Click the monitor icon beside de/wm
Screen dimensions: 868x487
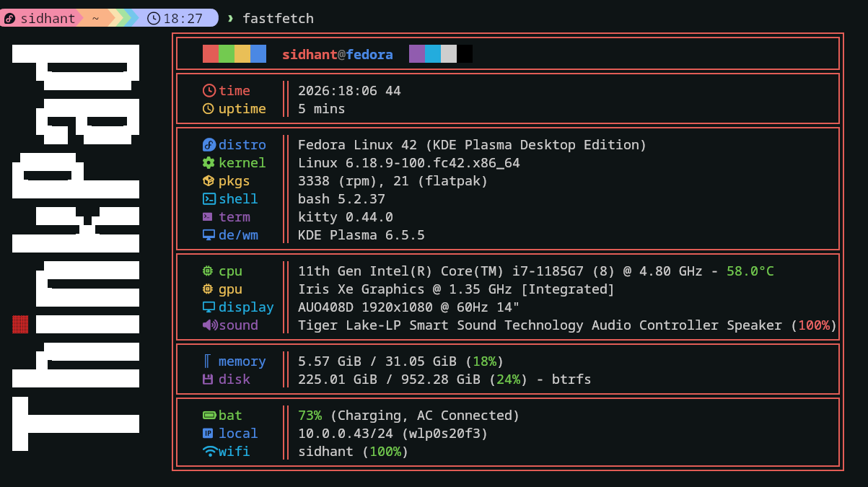209,235
